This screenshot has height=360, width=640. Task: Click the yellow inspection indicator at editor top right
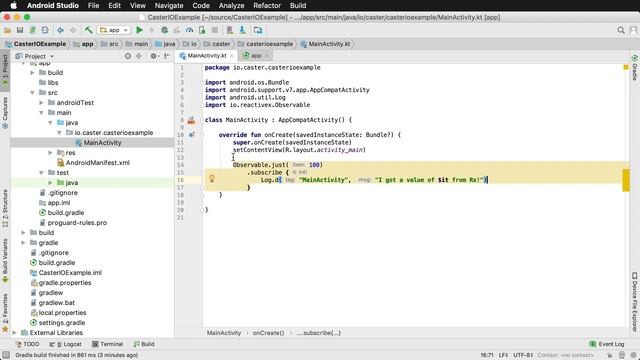[x=626, y=67]
